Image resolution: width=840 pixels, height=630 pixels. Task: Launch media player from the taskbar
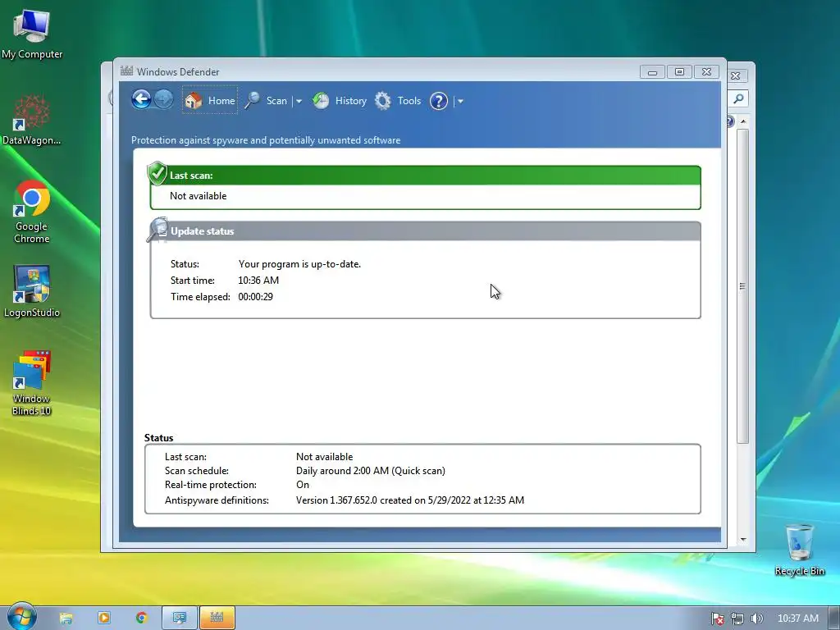click(104, 618)
